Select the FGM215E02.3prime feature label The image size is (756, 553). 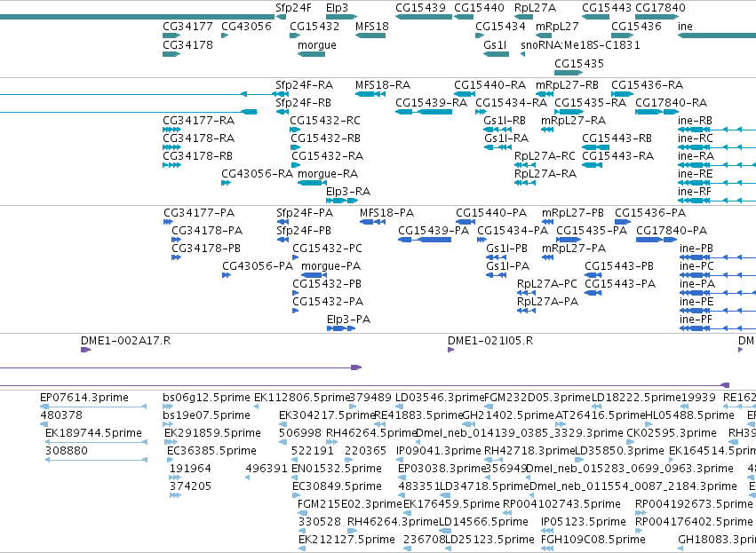[x=349, y=504]
